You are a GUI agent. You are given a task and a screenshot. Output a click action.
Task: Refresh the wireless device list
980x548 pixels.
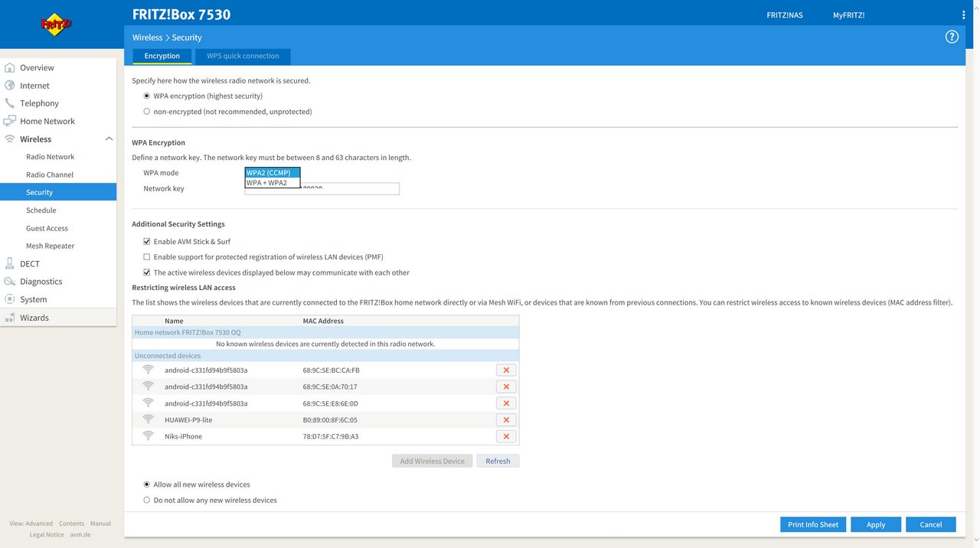[498, 461]
